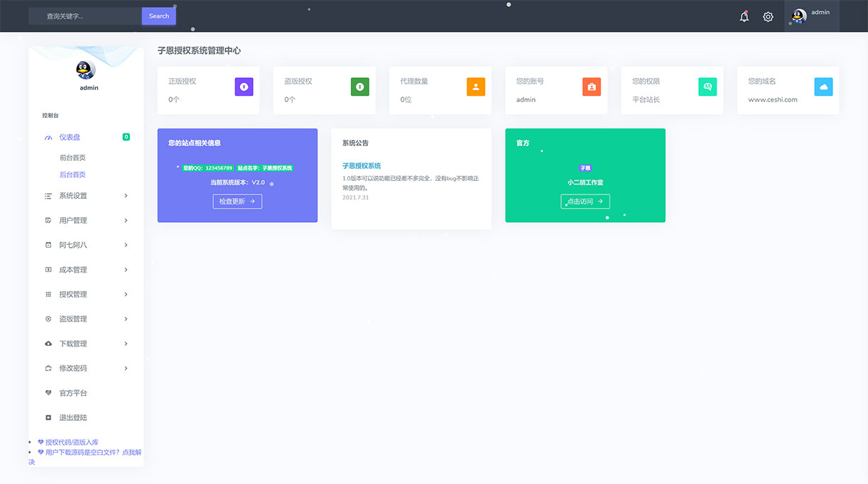The height and width of the screenshot is (484, 868).
Task: Click the red 您的账号 ID badge icon
Action: coord(591,87)
